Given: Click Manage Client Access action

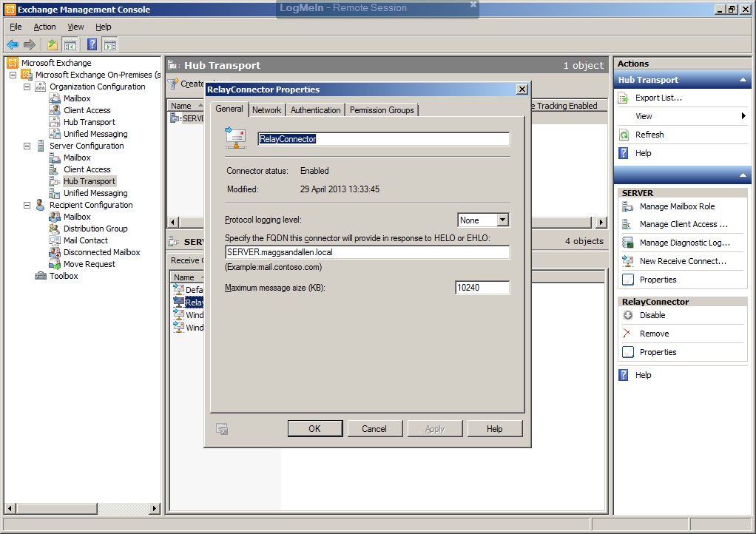Looking at the screenshot, I should (684, 224).
